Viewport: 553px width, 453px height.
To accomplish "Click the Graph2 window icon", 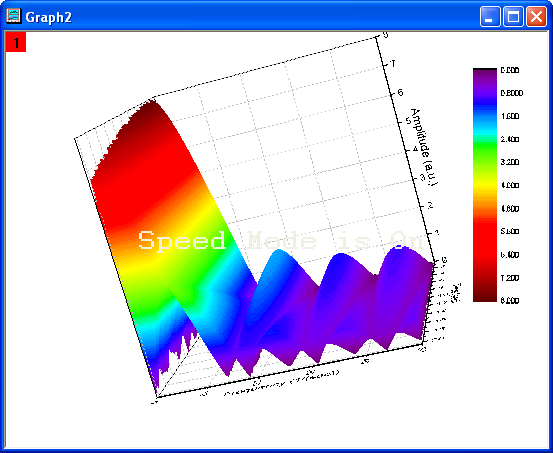I will (14, 16).
